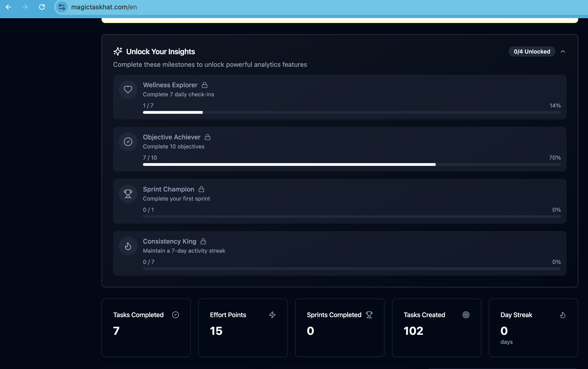The height and width of the screenshot is (369, 588).
Task: Open the Tasks Completed stat card
Action: pyautogui.click(x=146, y=328)
